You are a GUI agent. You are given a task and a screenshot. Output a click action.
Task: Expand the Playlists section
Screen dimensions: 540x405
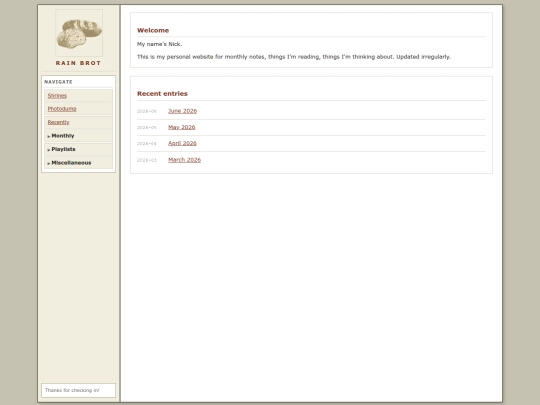point(79,149)
